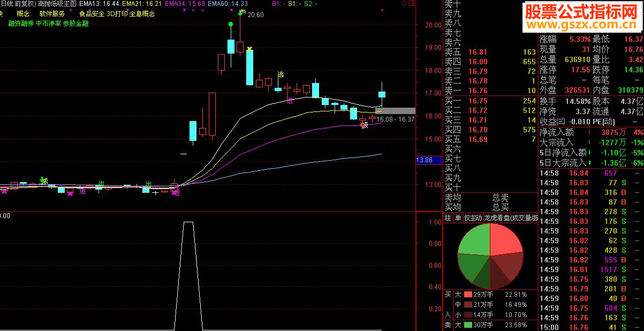Click the 20.60 high price label
The width and height of the screenshot is (644, 331).
point(255,15)
